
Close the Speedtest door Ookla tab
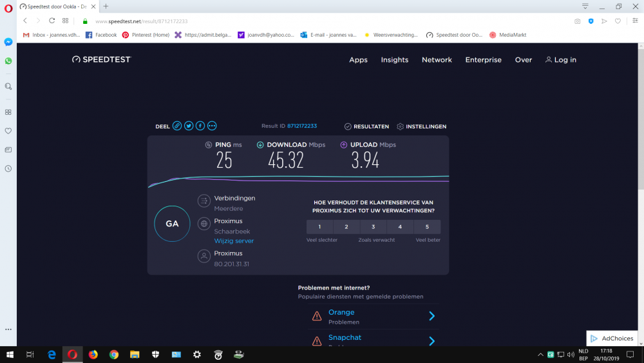click(x=93, y=6)
